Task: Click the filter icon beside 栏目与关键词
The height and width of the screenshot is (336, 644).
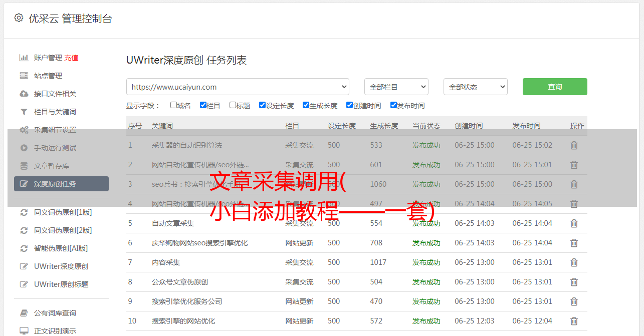Action: pyautogui.click(x=24, y=112)
